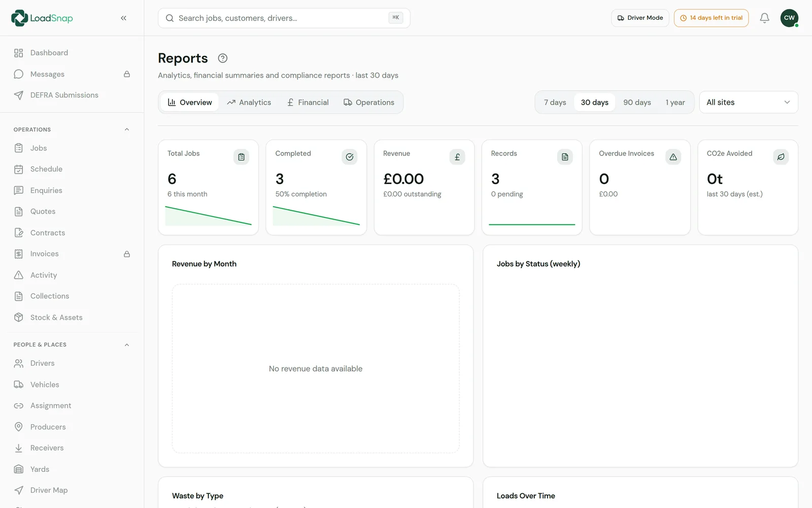Screen dimensions: 812x508
Task: Click the Reports help question-mark icon
Action: (x=222, y=58)
